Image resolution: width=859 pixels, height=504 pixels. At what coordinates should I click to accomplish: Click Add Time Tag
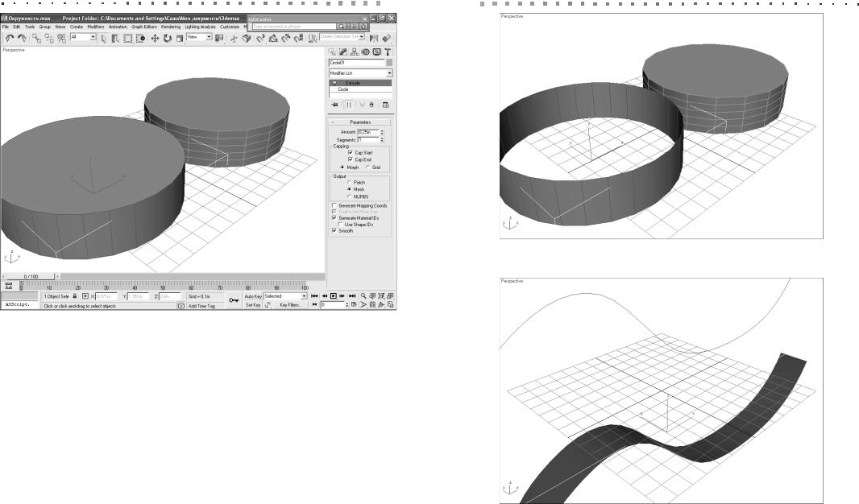pyautogui.click(x=201, y=306)
